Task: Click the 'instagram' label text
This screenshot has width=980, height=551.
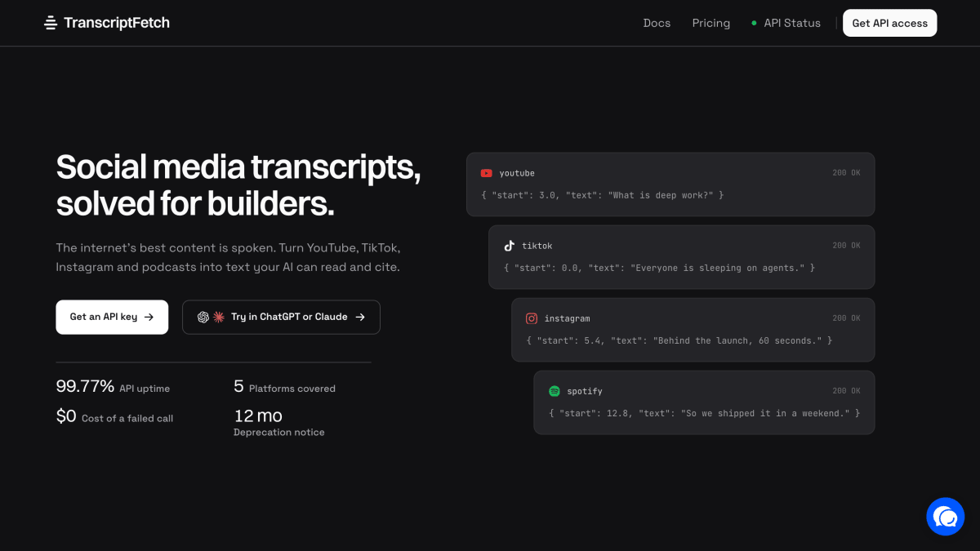Action: tap(567, 318)
